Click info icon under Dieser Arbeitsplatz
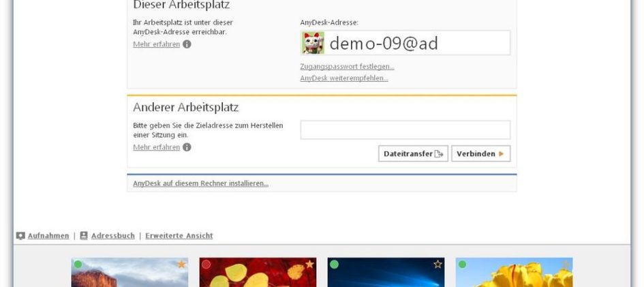The height and width of the screenshot is (287, 644). (187, 44)
